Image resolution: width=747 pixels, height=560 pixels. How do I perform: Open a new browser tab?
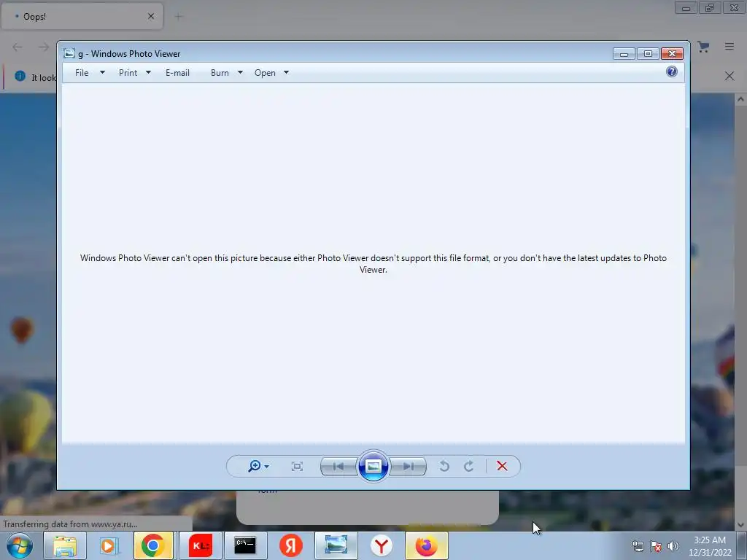click(178, 17)
